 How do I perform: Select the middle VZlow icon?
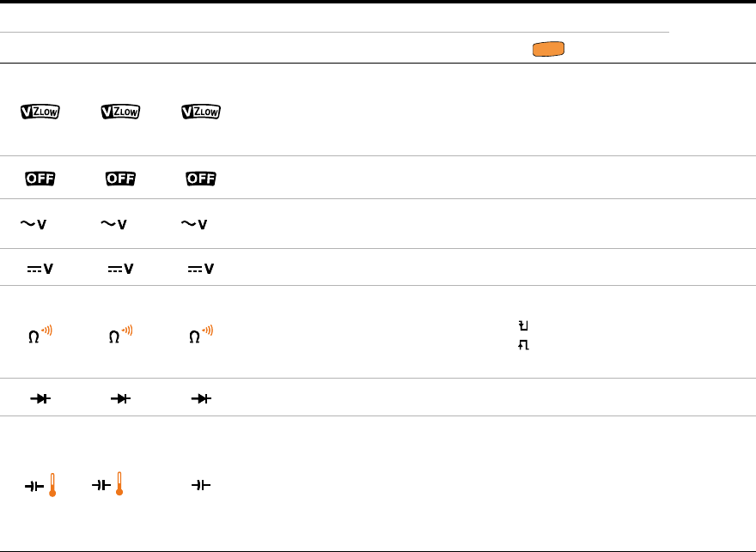click(x=120, y=112)
